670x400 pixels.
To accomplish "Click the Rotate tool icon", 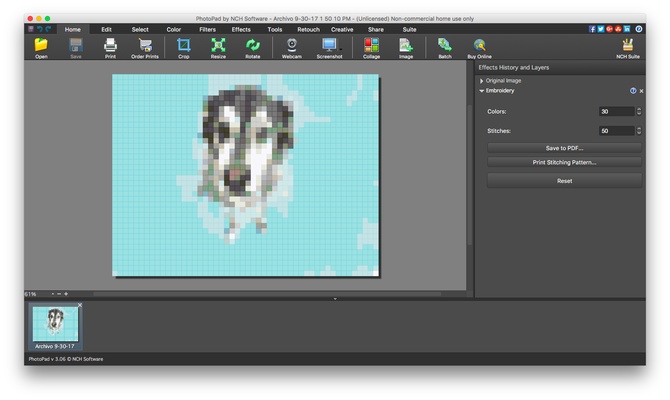I will 253,45.
